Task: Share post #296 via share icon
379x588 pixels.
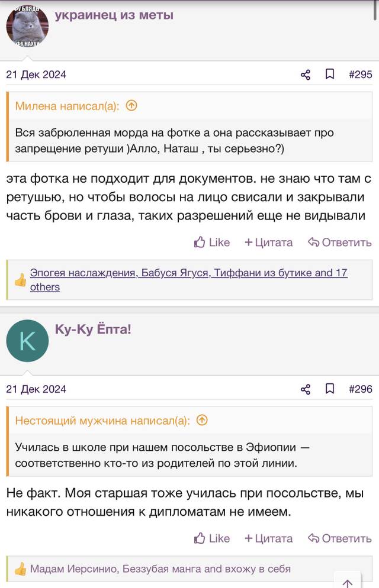Action: pos(306,389)
